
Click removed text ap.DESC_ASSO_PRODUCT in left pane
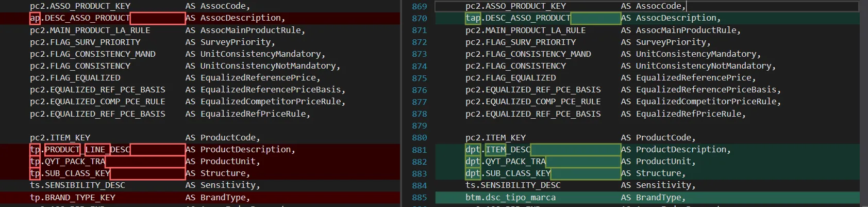click(x=80, y=18)
